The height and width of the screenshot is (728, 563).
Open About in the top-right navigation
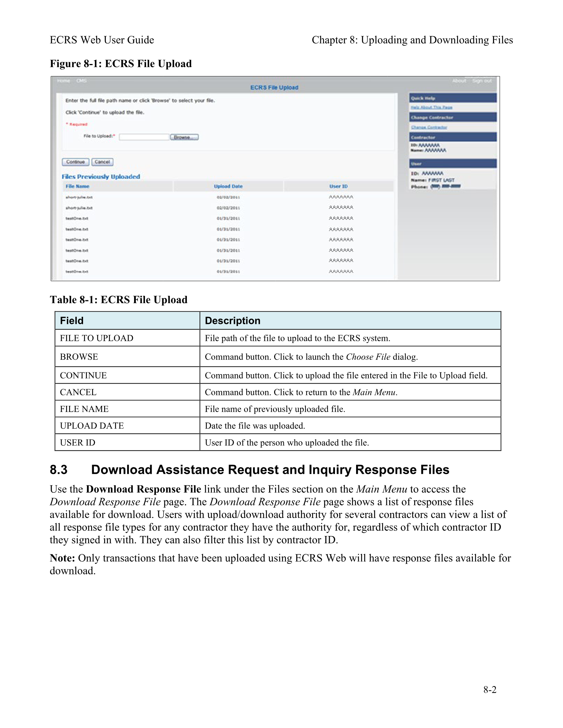click(x=459, y=81)
